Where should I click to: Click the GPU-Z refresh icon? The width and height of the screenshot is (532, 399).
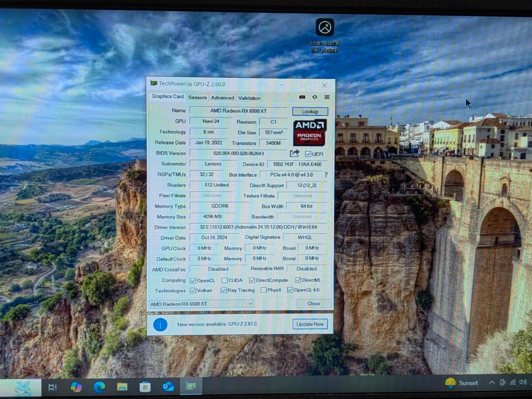pos(315,97)
